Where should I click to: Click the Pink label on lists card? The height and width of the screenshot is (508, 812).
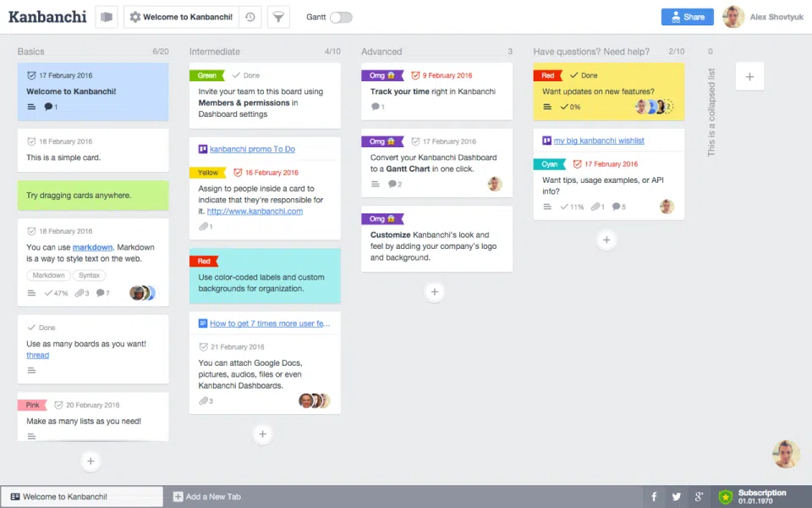[x=33, y=405]
